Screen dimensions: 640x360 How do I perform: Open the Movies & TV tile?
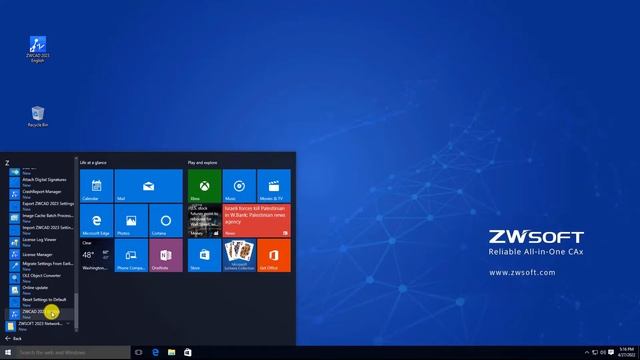274,186
